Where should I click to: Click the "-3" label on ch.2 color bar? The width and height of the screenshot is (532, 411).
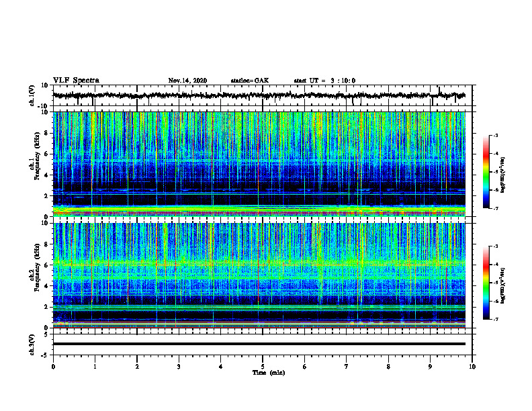[x=495, y=246]
